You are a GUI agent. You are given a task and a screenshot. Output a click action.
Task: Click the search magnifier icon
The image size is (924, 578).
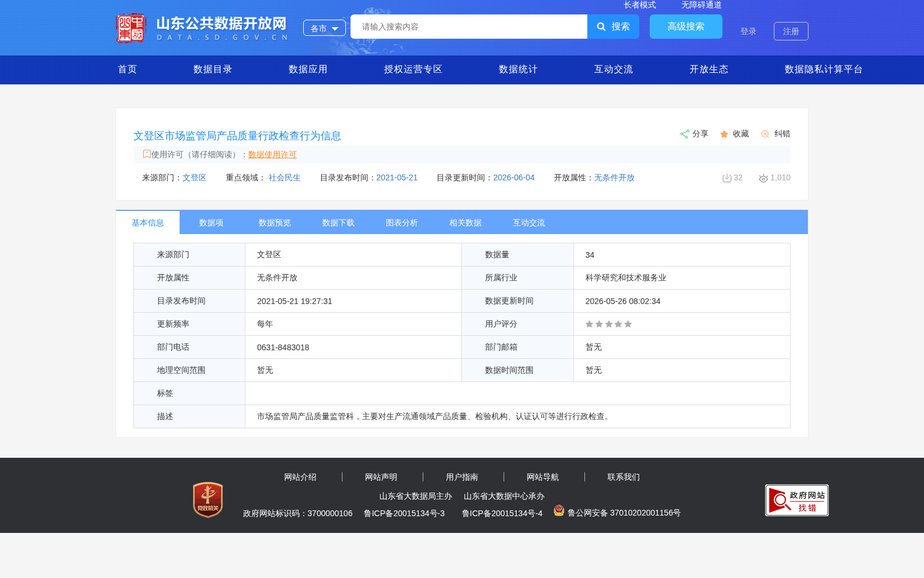pyautogui.click(x=601, y=27)
